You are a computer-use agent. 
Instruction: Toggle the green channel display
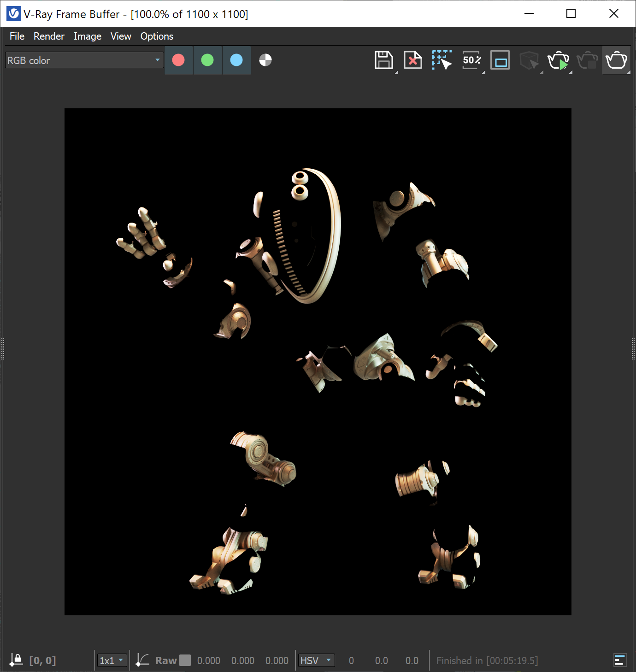(207, 60)
